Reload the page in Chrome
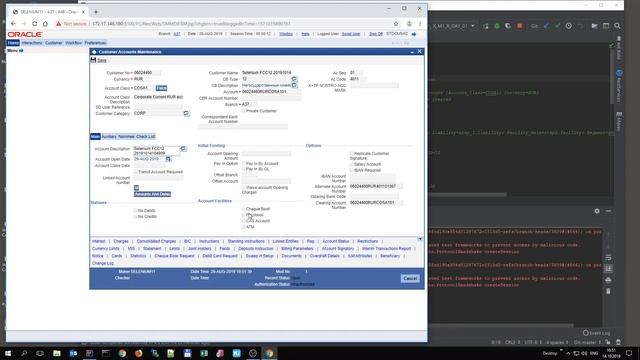This screenshot has height=360, width=640. [34, 24]
